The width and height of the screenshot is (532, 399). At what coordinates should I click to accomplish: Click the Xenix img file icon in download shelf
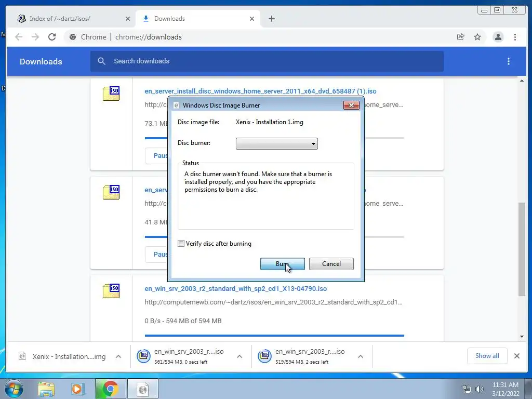coord(22,356)
